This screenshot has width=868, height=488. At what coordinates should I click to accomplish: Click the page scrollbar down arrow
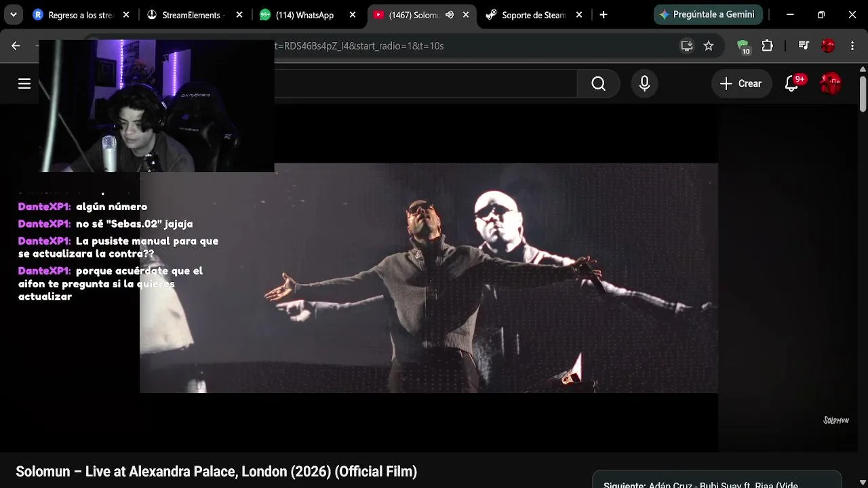click(863, 483)
